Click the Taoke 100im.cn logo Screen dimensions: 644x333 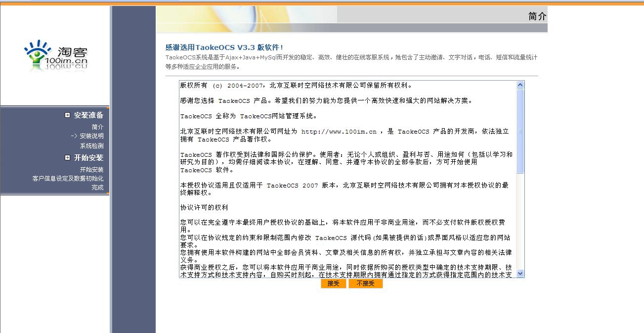(x=56, y=55)
